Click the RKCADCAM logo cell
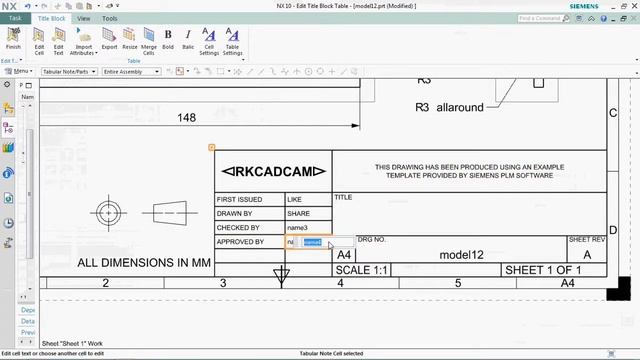Screen dimensions: 640x360 click(x=273, y=171)
